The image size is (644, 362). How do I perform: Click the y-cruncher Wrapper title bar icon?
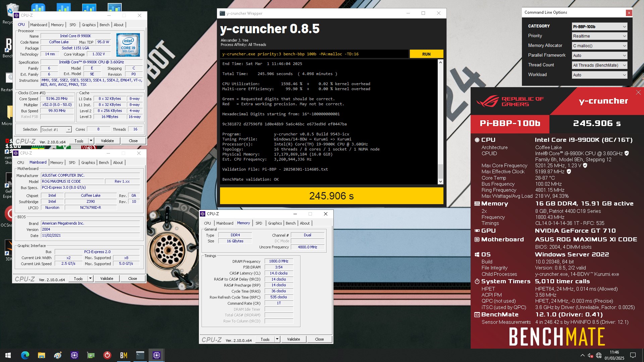coord(222,13)
